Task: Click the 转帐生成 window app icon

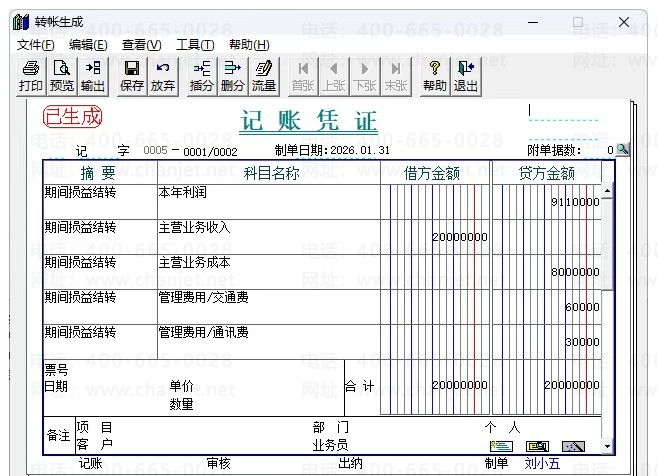Action: 21,22
